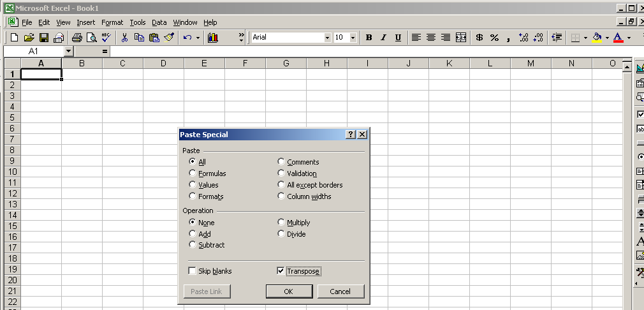Open the Chart Wizard icon

[213, 38]
